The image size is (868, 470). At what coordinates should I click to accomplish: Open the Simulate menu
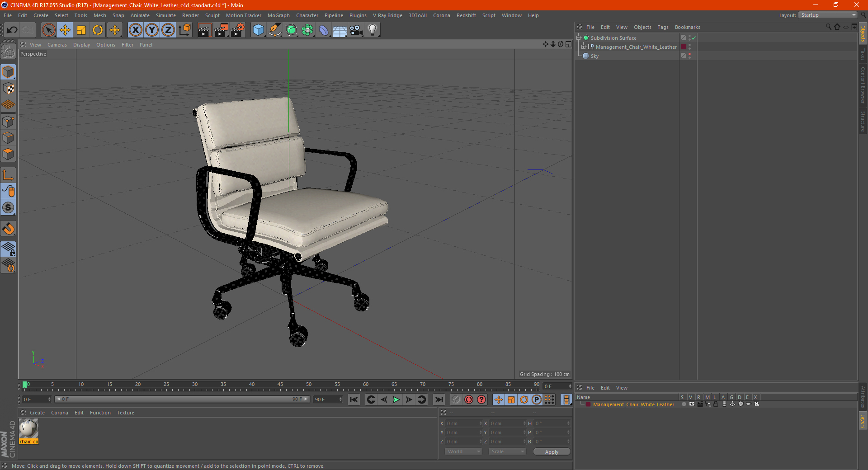point(166,15)
